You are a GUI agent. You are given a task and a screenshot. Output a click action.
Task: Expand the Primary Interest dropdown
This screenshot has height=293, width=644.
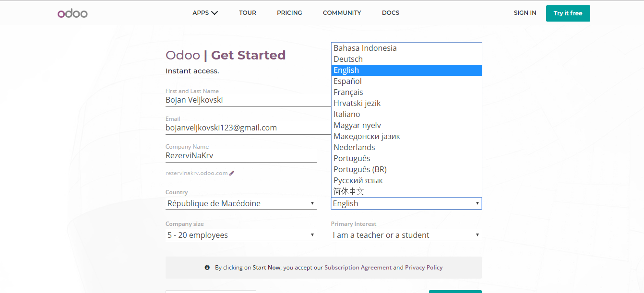[406, 235]
